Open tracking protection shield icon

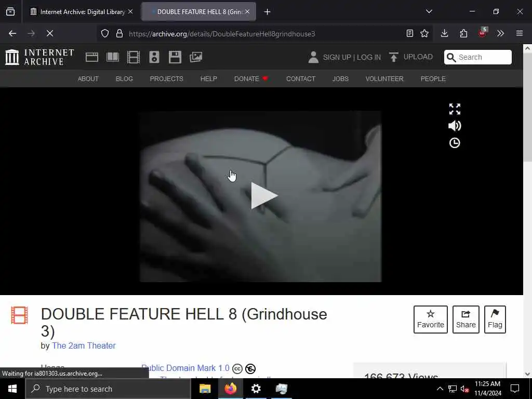click(105, 34)
